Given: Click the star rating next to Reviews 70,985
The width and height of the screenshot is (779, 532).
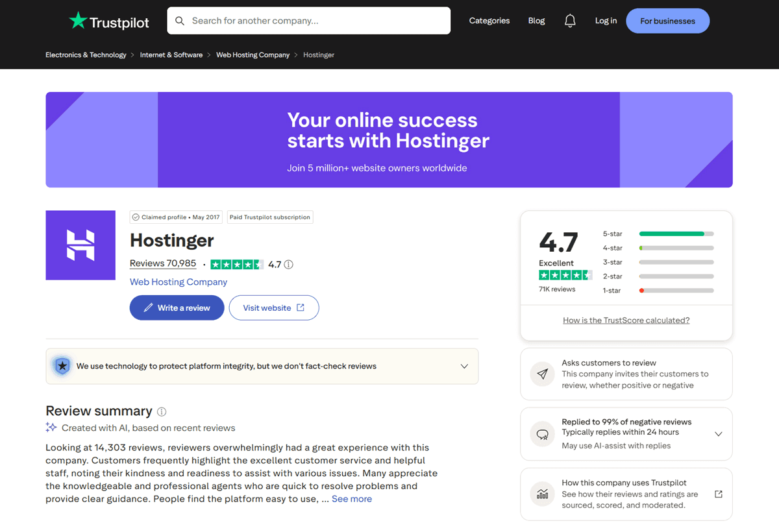Looking at the screenshot, I should coord(237,265).
